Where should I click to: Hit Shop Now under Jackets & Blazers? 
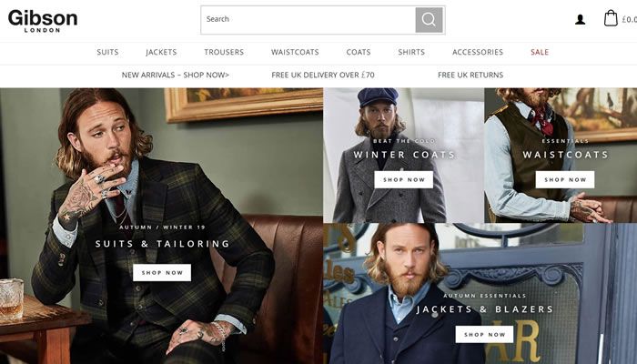click(484, 334)
